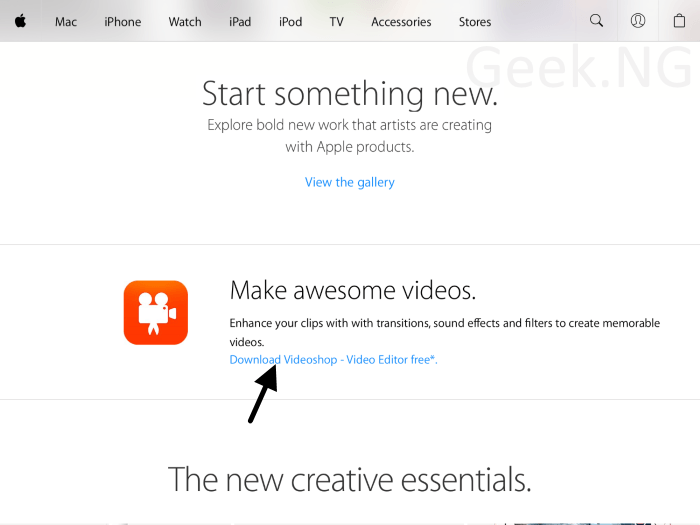Viewport: 700px width, 525px height.
Task: Open the iPhone menu item
Action: click(122, 22)
